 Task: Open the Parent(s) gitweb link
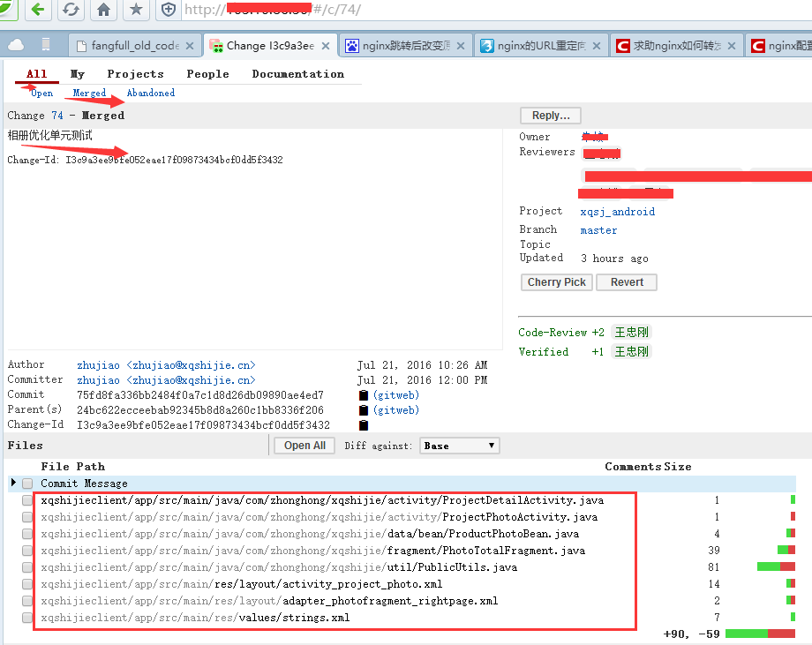coord(396,410)
